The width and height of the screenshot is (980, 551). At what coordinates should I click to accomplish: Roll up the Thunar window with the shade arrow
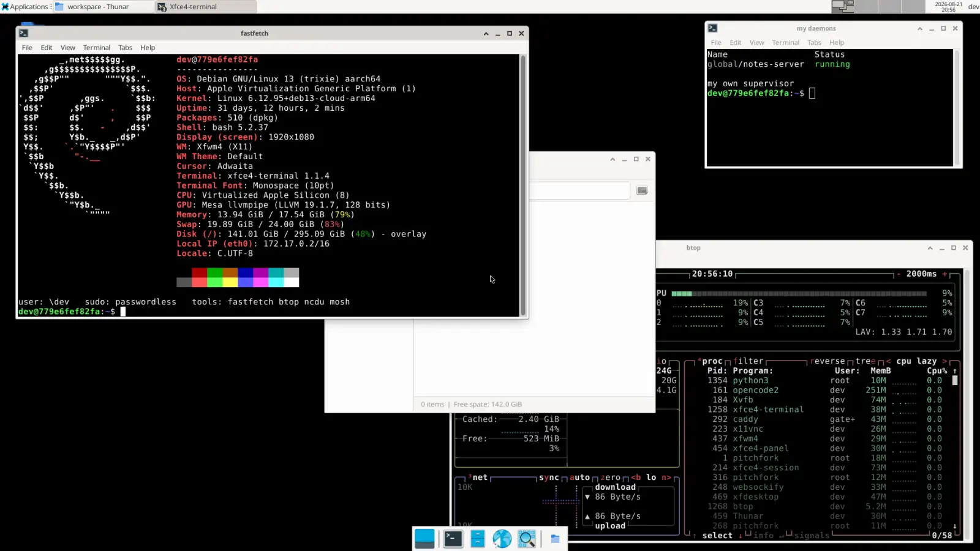(x=612, y=159)
